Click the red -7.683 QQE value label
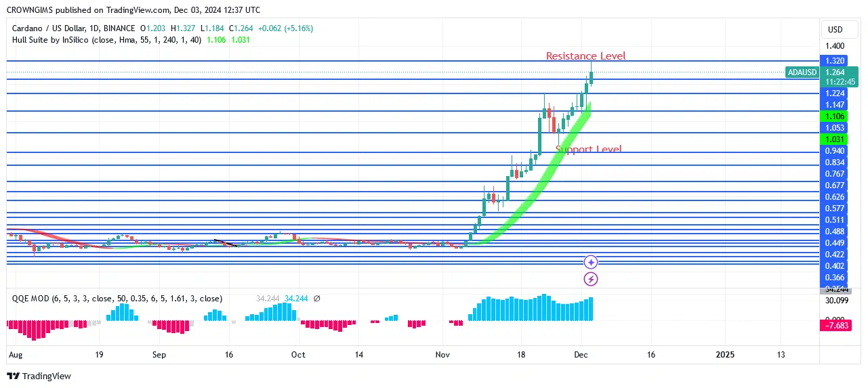868x388 pixels. (835, 326)
